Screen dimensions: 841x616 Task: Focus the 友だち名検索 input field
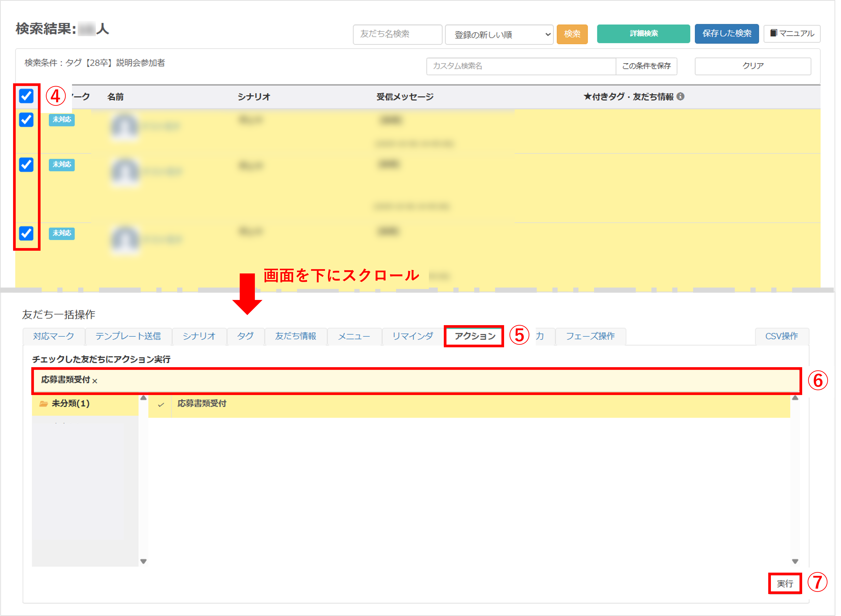point(397,34)
